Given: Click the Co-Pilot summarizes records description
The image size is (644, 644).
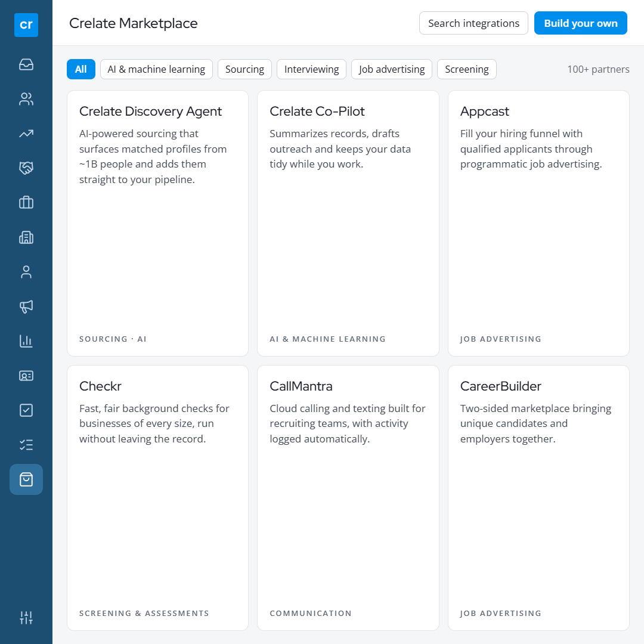Looking at the screenshot, I should click(x=340, y=148).
